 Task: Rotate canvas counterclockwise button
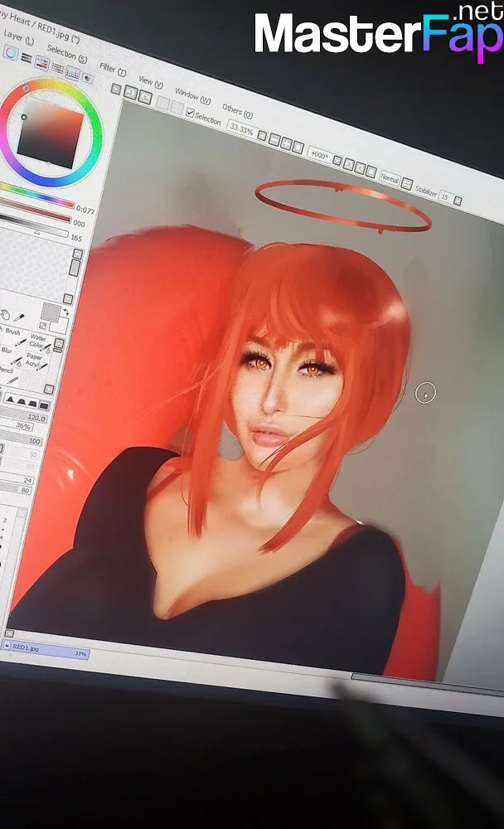(349, 164)
